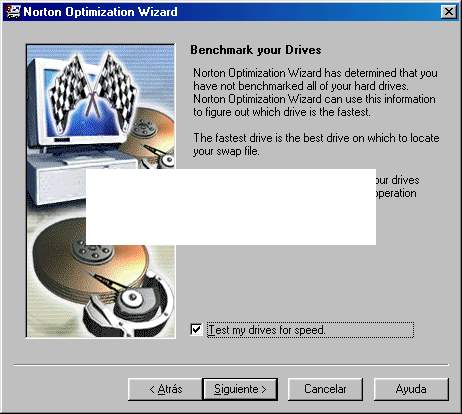
Task: Continue with the Siguiente button
Action: coord(240,389)
